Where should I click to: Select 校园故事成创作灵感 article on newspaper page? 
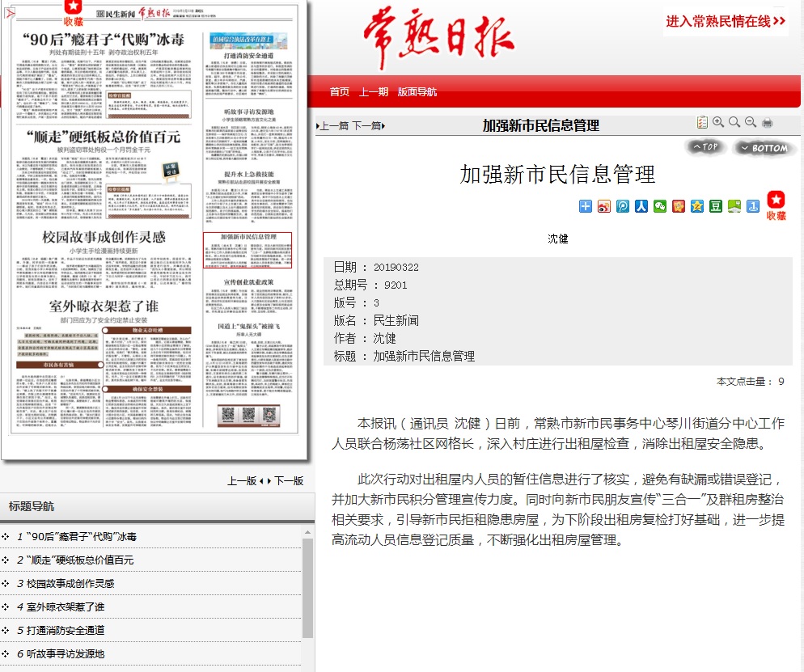104,260
